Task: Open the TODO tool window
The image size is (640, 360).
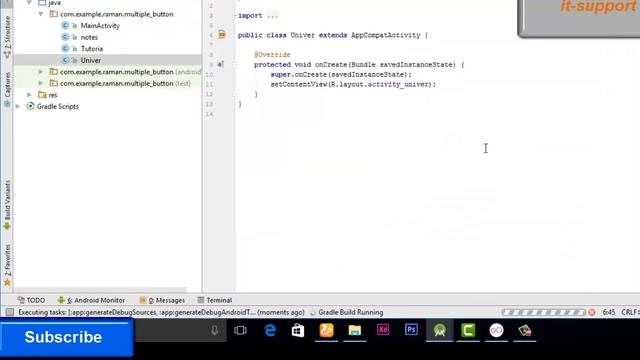Action: click(31, 300)
